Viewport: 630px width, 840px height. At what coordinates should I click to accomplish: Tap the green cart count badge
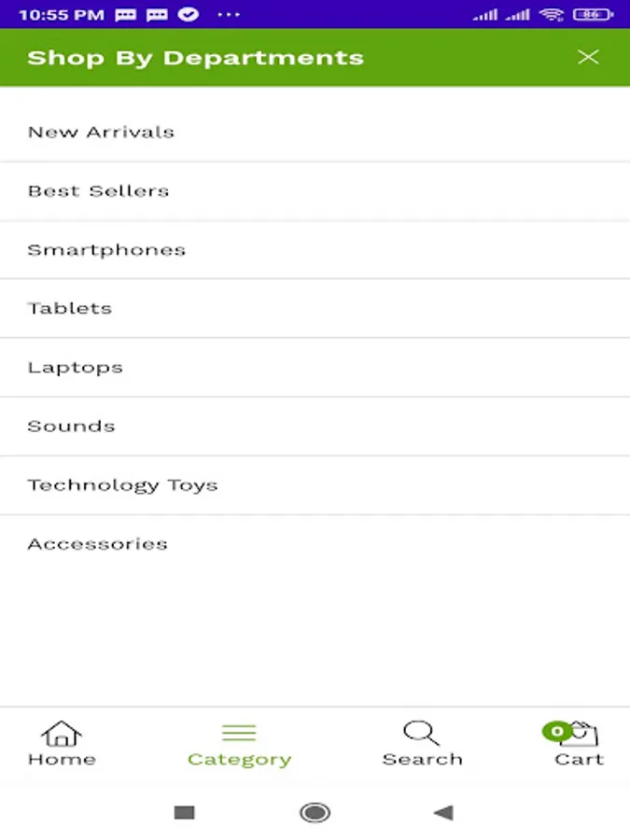point(557,731)
